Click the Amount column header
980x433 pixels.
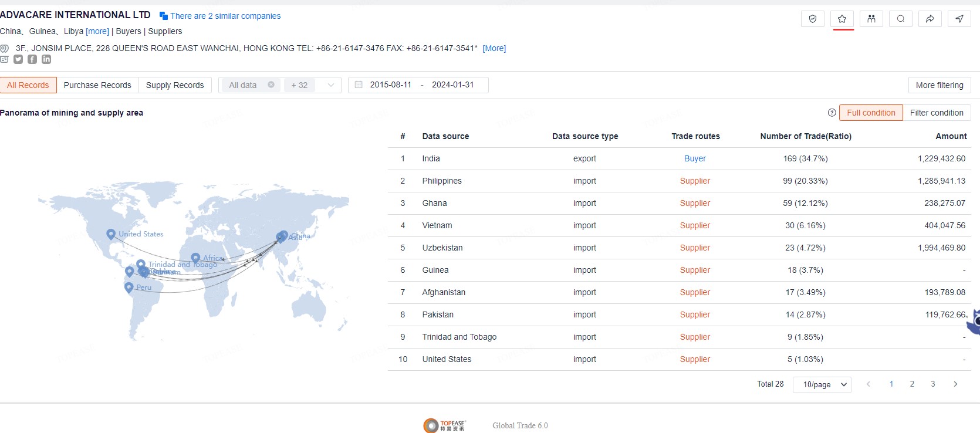[x=951, y=136]
